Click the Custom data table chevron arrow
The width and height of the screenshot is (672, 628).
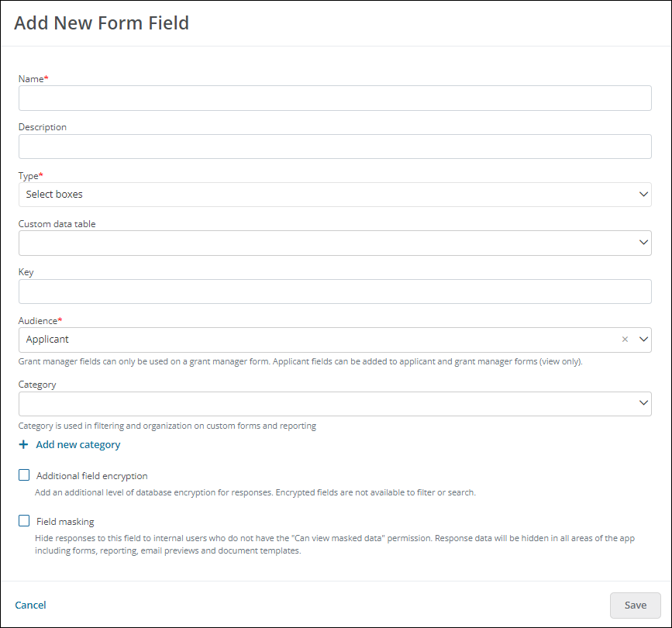pos(643,242)
